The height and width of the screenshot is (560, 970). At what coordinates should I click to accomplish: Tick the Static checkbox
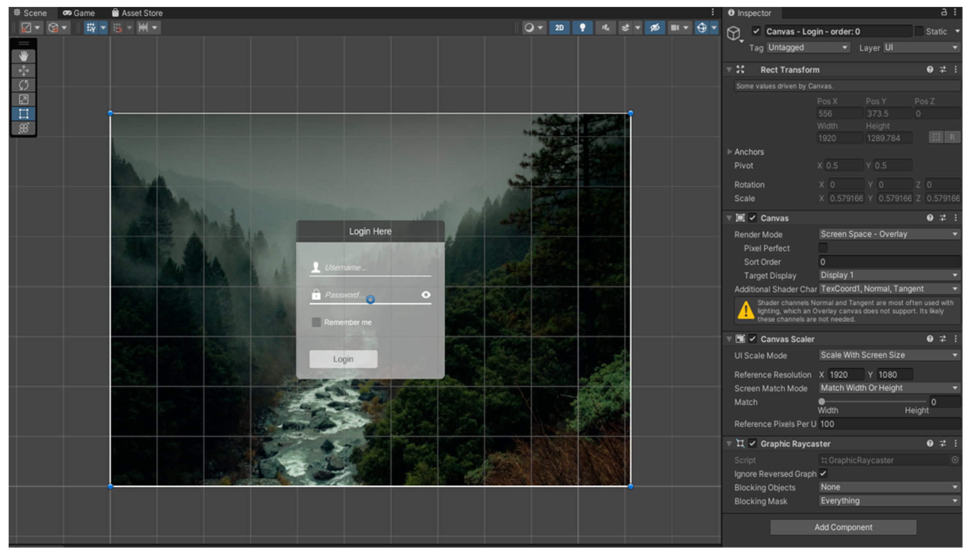pos(919,31)
